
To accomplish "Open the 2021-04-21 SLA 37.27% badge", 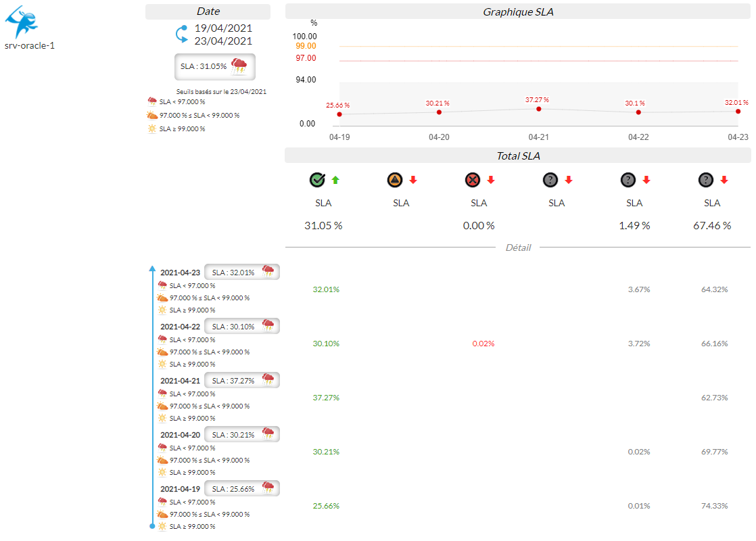I will 241,380.
